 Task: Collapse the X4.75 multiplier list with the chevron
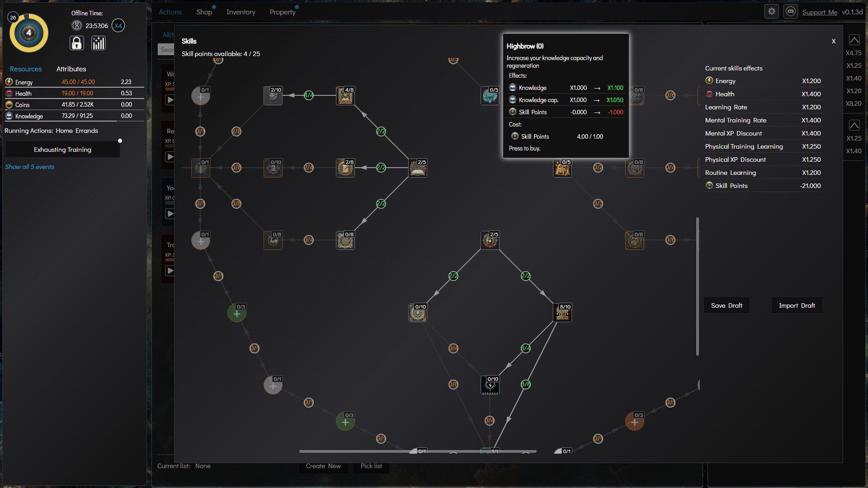point(854,40)
